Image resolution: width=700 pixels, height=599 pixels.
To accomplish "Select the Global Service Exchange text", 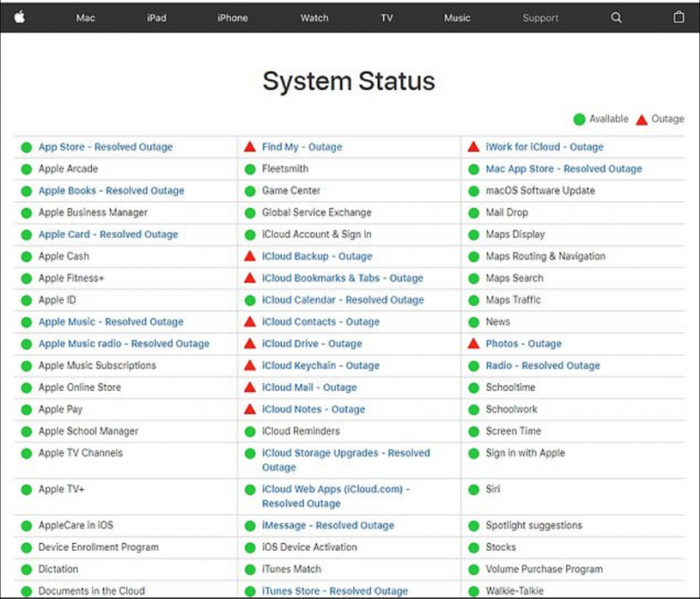I will [317, 212].
